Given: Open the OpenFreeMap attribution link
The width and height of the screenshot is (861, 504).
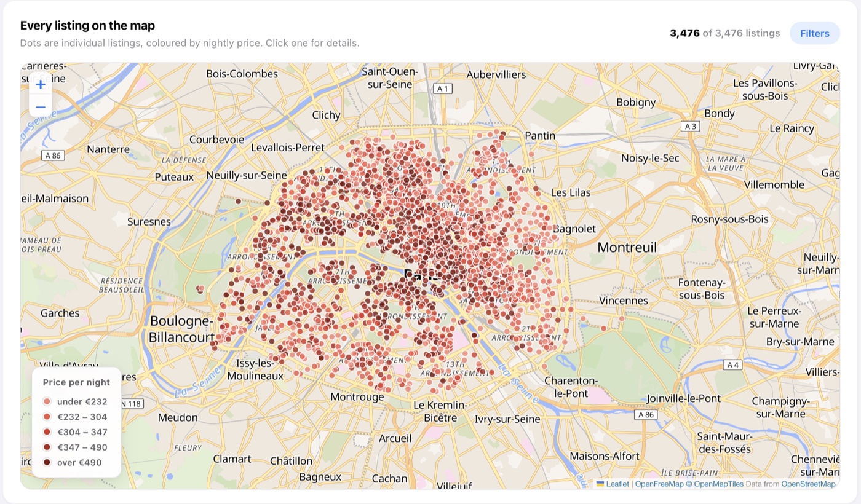Looking at the screenshot, I should (x=659, y=484).
